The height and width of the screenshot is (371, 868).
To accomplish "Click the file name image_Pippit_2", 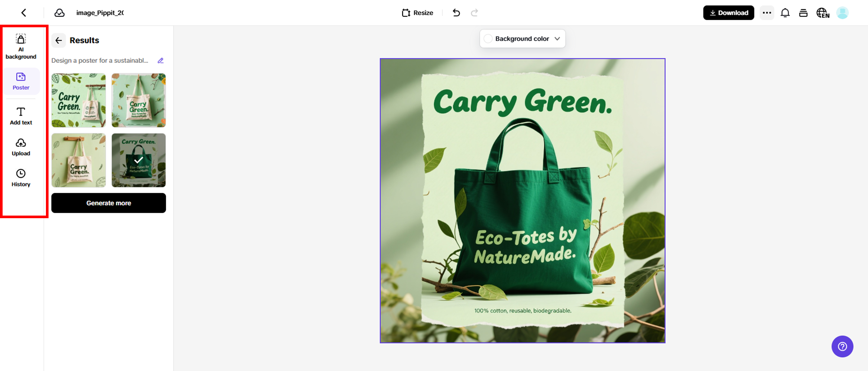I will 100,13.
